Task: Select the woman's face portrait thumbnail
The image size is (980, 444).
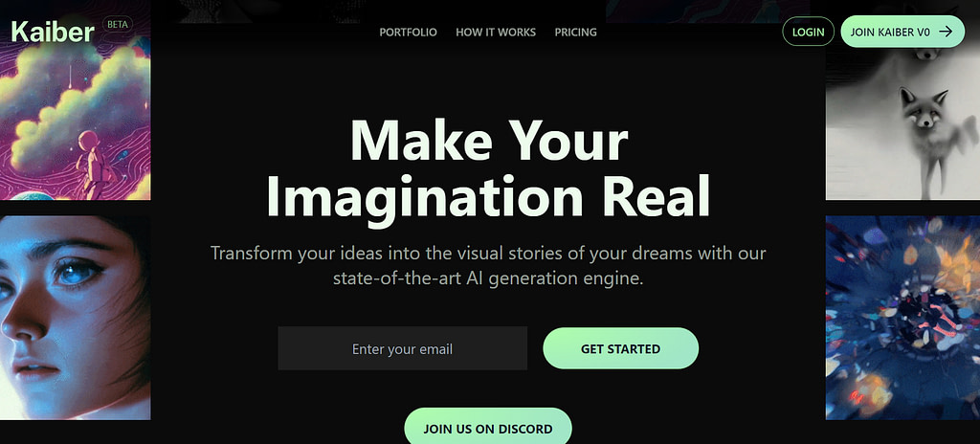Action: click(x=75, y=318)
